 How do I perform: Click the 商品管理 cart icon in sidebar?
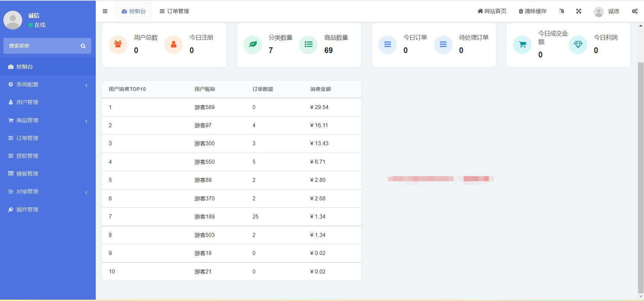[x=11, y=120]
